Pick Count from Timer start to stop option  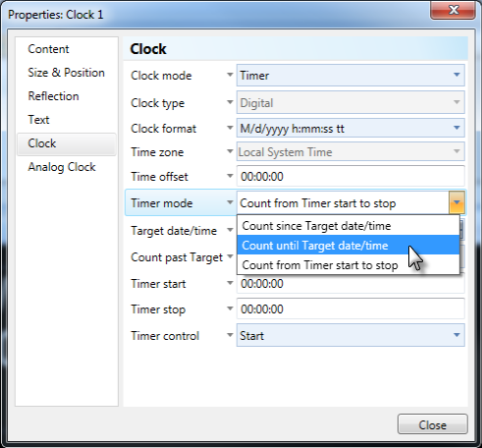[348, 265]
